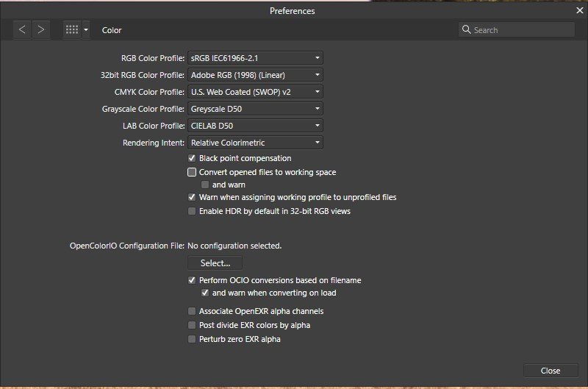Enable Associate OpenEXR alpha channels
Image resolution: width=588 pixels, height=389 pixels.
click(192, 311)
